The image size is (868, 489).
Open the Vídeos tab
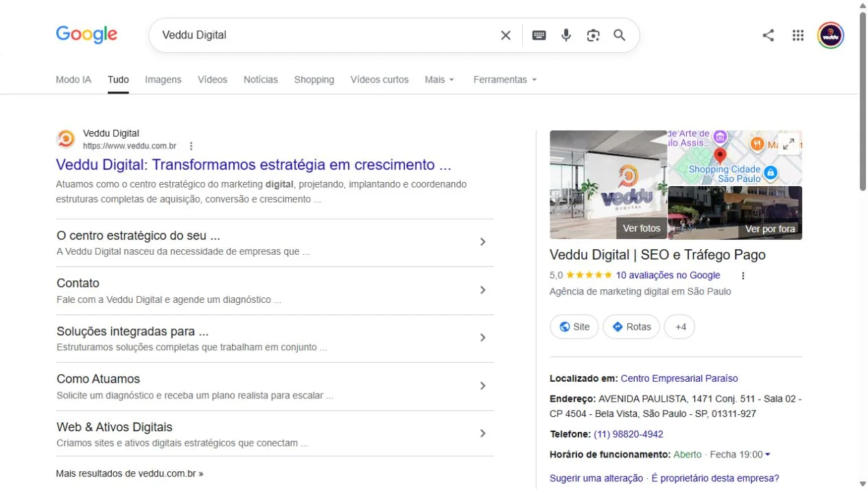213,80
